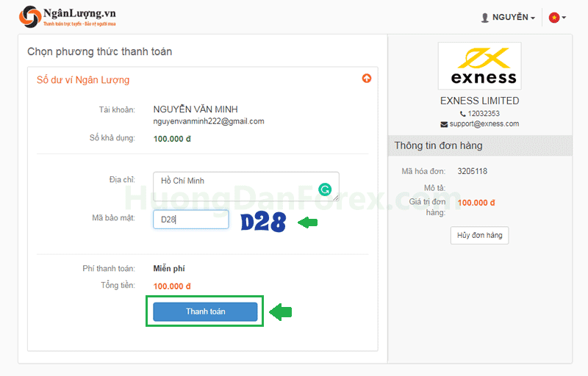Screen dimensions: 588x376
Task: Click the phone number 12032353
Action: pyautogui.click(x=484, y=114)
